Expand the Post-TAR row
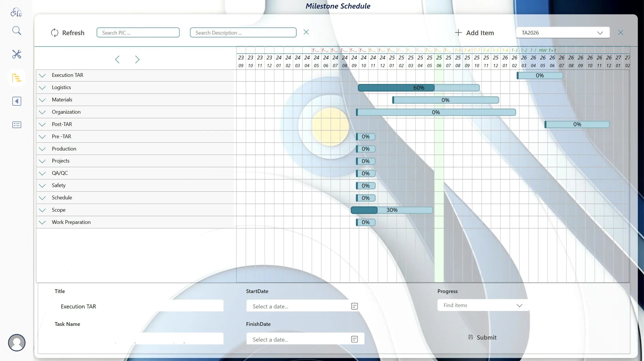Image resolution: width=644 pixels, height=361 pixels. pyautogui.click(x=42, y=125)
